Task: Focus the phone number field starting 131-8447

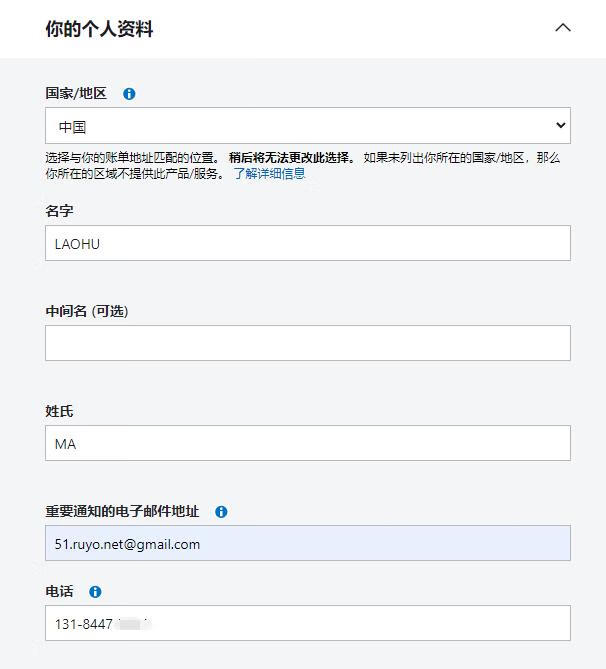Action: [x=307, y=623]
